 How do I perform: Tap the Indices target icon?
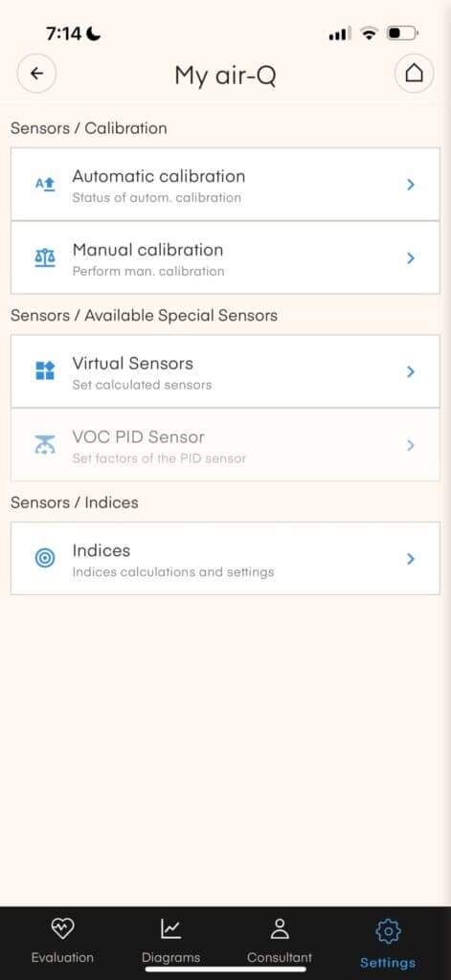pyautogui.click(x=45, y=558)
